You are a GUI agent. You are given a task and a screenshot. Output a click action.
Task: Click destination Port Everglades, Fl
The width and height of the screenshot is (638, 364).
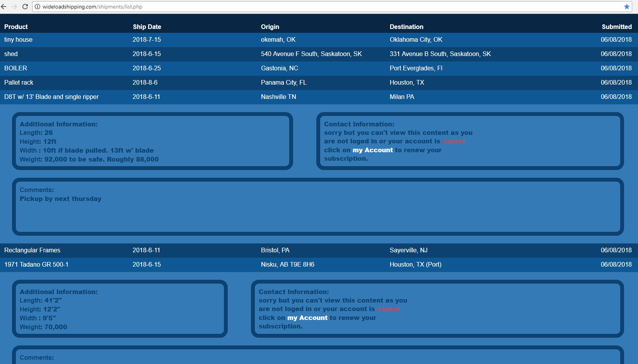pyautogui.click(x=416, y=68)
